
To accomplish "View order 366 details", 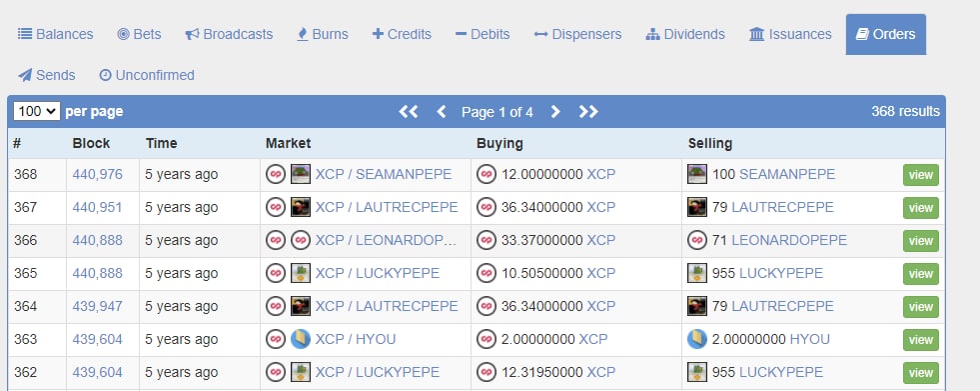I will (x=921, y=241).
